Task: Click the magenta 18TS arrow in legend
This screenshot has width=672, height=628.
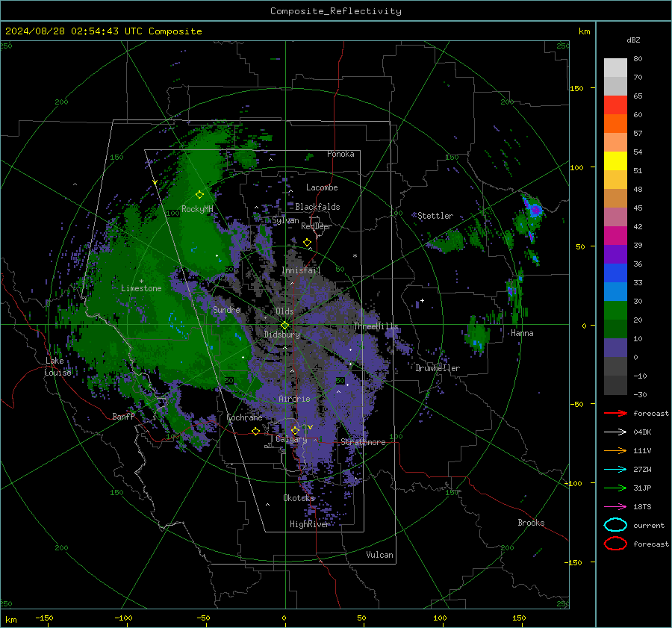Action: tap(615, 506)
